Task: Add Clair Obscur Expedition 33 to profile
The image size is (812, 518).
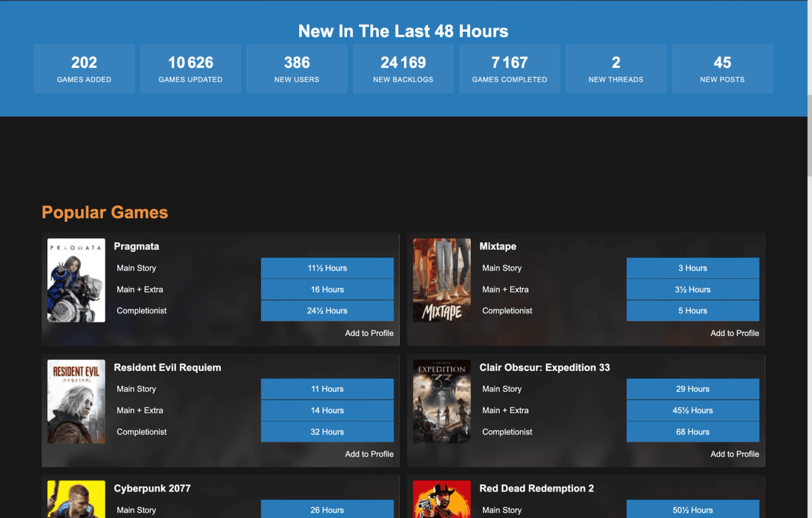Action: tap(735, 454)
